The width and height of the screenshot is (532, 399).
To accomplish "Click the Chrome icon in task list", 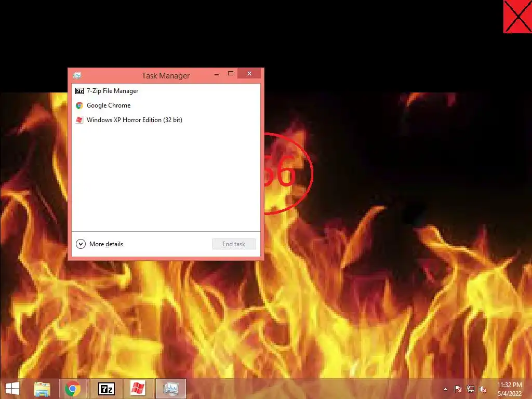I will pos(79,105).
